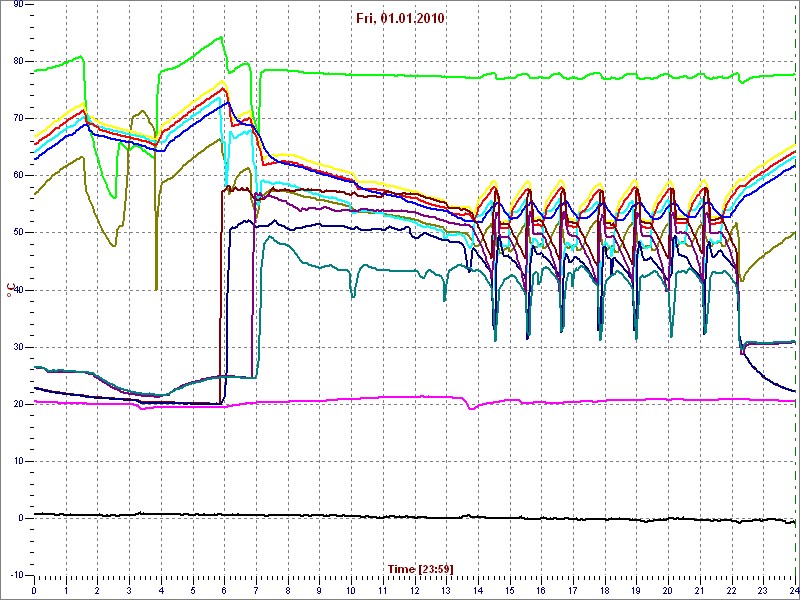Select the 0 label on the temperature axis

[x=20, y=518]
